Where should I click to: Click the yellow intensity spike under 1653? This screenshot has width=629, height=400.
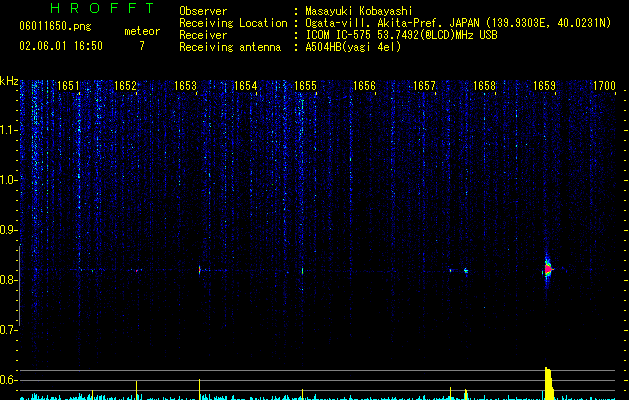pos(199,389)
